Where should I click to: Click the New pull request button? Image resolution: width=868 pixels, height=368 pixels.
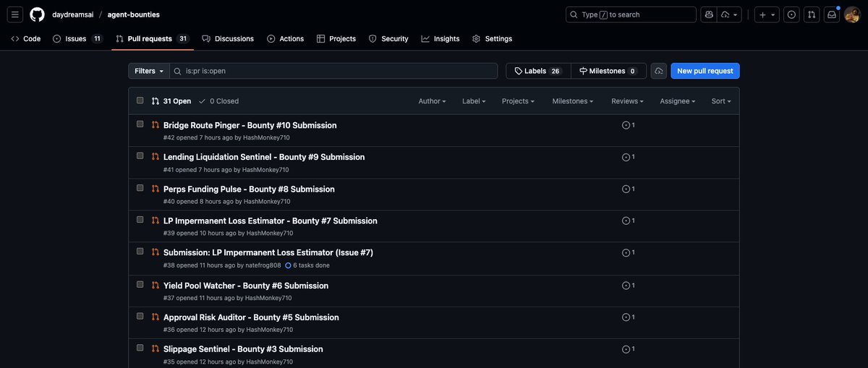click(705, 71)
